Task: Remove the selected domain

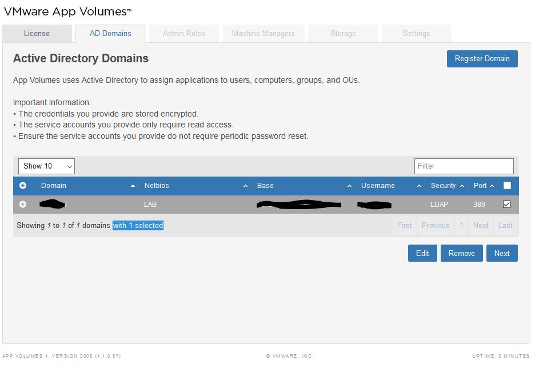Action: click(x=462, y=253)
